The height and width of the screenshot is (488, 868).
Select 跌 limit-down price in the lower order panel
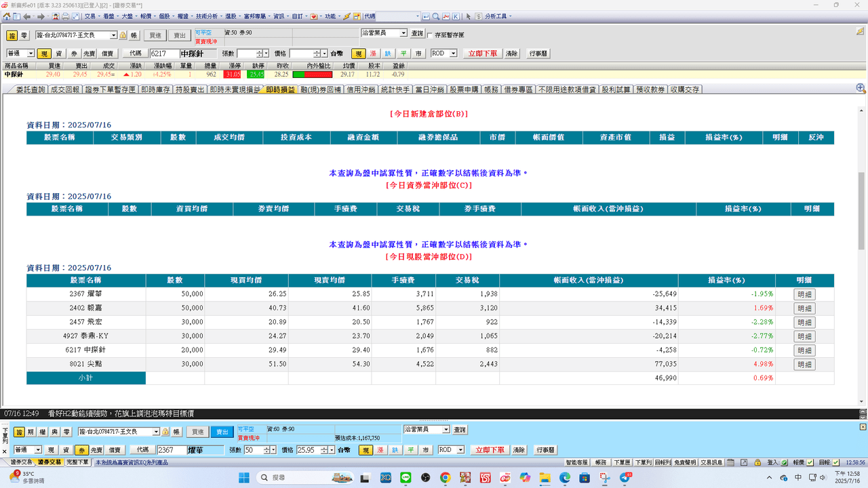[x=395, y=450]
